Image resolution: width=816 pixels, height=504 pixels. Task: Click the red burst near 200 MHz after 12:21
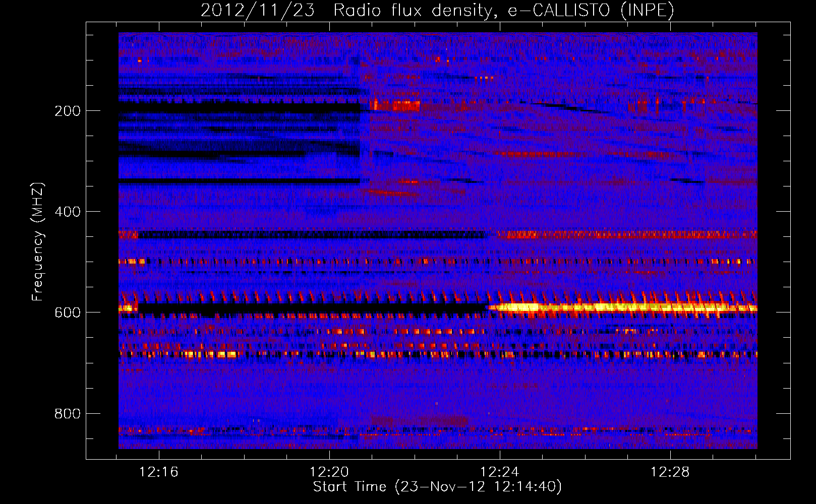coord(395,106)
